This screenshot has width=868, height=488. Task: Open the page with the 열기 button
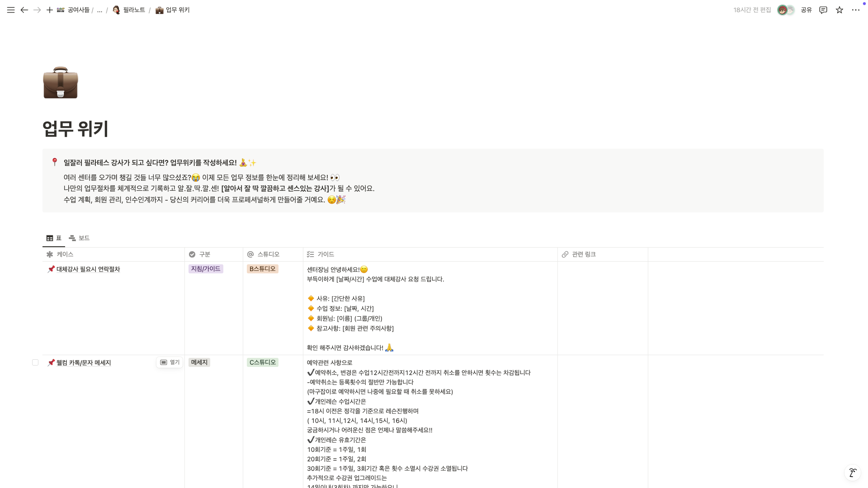pyautogui.click(x=170, y=362)
